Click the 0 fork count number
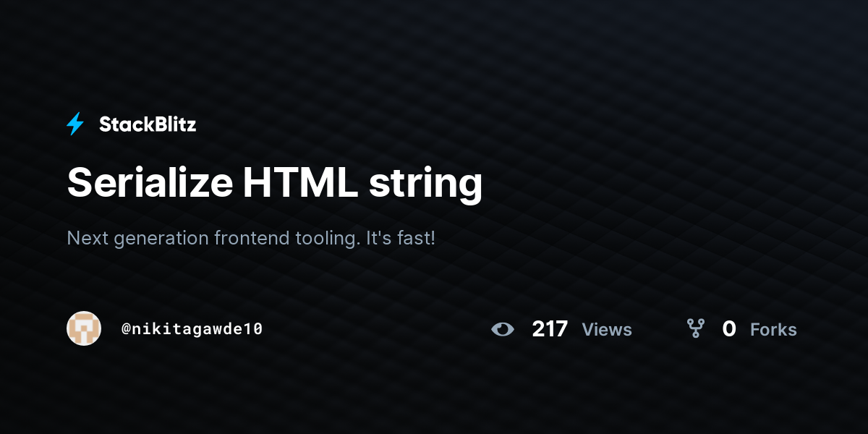The width and height of the screenshot is (868, 434). pos(729,329)
